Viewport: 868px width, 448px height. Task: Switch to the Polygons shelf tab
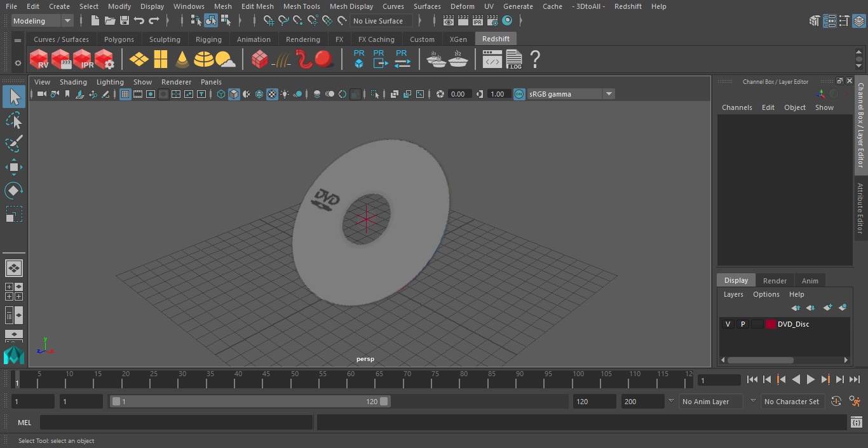click(119, 39)
